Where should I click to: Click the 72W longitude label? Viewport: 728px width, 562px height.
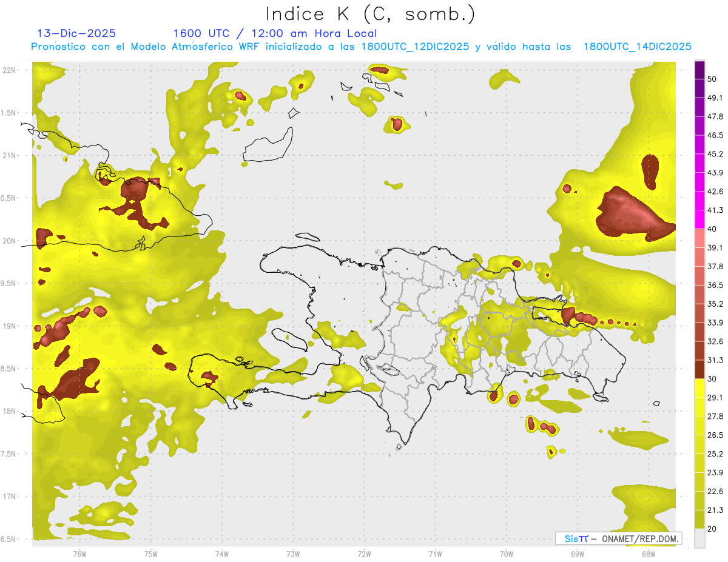[x=365, y=554]
